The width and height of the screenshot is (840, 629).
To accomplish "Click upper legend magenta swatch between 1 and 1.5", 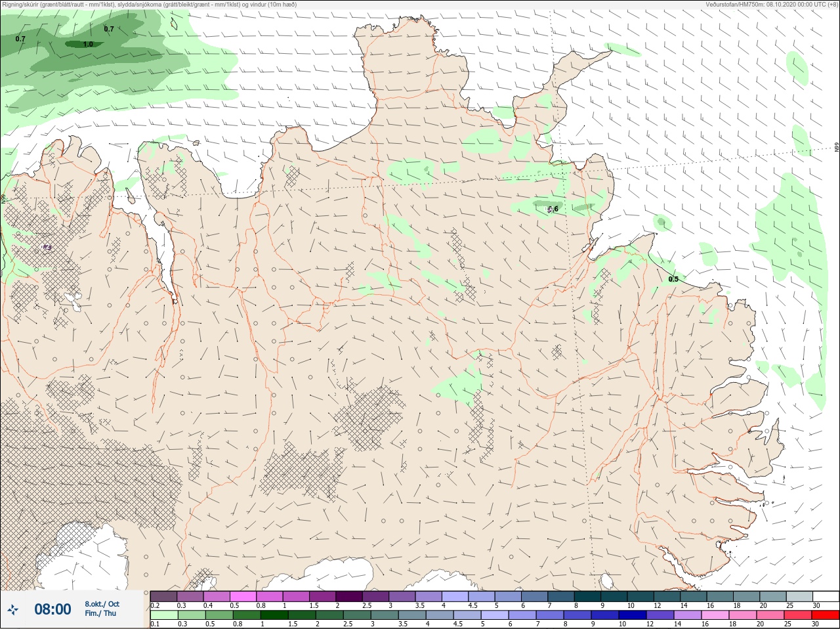I will pos(296,596).
